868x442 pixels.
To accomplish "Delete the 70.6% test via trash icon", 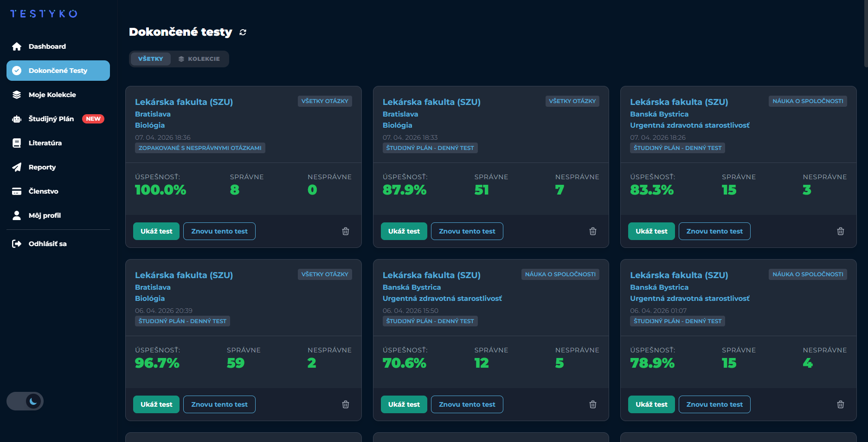I will pos(593,404).
